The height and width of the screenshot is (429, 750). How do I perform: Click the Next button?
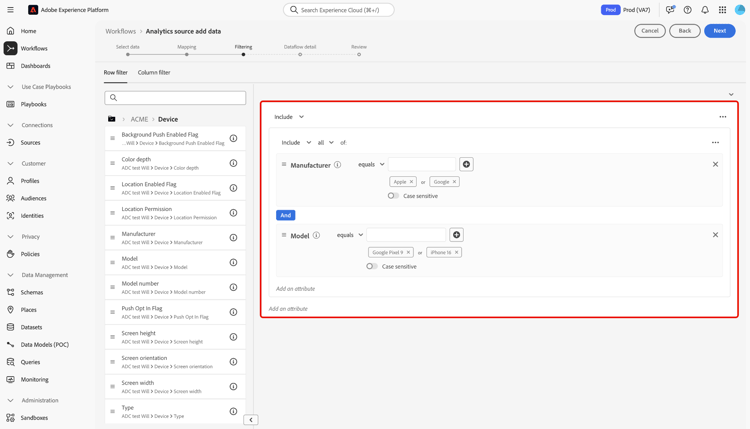click(x=719, y=31)
